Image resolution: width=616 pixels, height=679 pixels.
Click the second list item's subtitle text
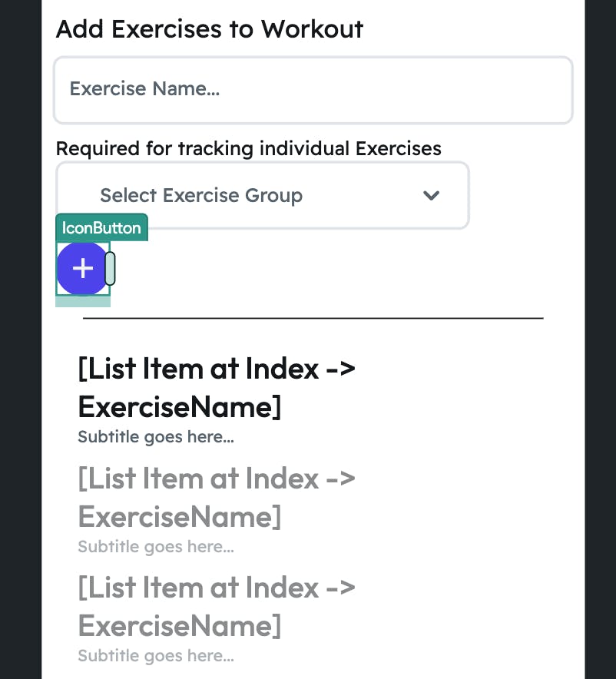(x=156, y=547)
